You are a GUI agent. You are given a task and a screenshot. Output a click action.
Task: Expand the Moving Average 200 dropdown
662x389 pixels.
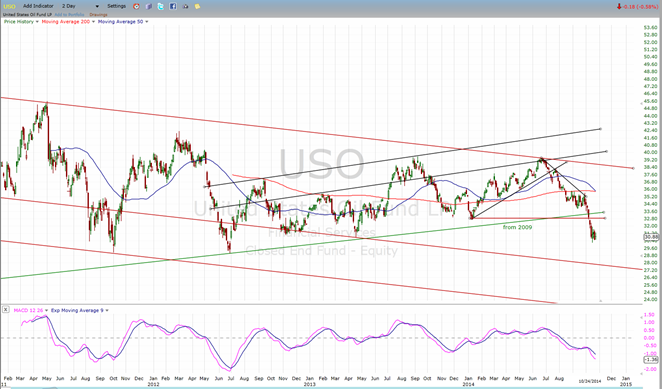pyautogui.click(x=93, y=22)
